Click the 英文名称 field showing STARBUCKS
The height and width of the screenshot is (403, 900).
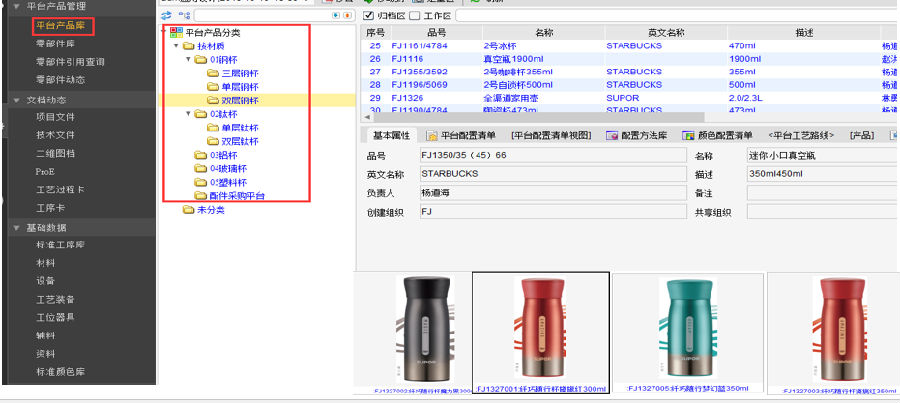pos(553,175)
